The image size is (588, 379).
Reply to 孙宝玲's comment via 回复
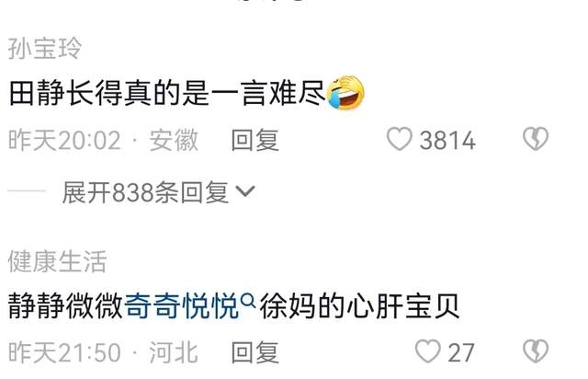point(255,140)
